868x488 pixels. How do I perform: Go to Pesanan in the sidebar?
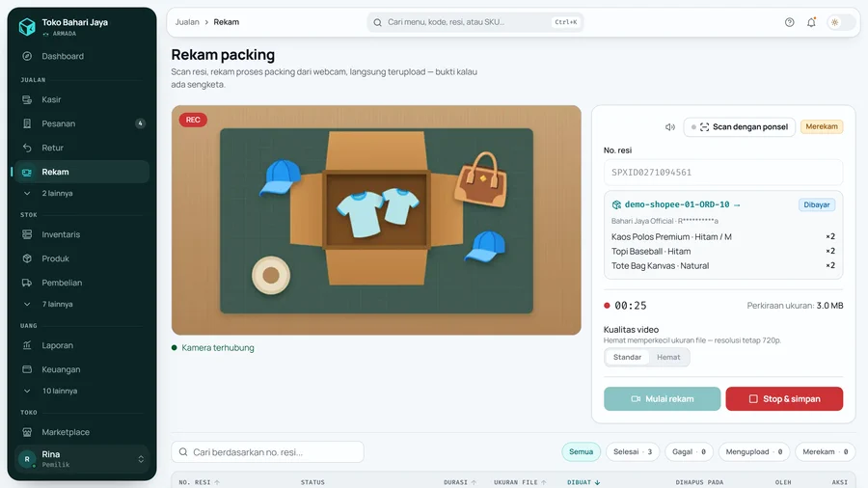click(82, 123)
